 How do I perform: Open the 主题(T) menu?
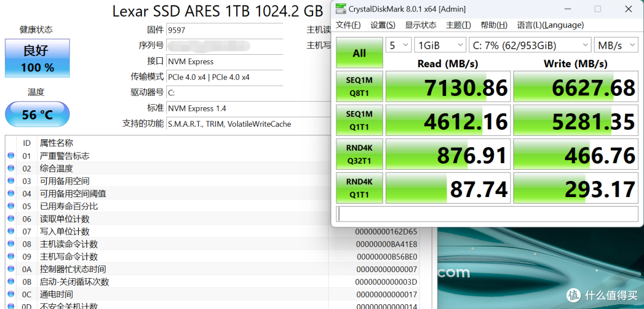[x=459, y=25]
